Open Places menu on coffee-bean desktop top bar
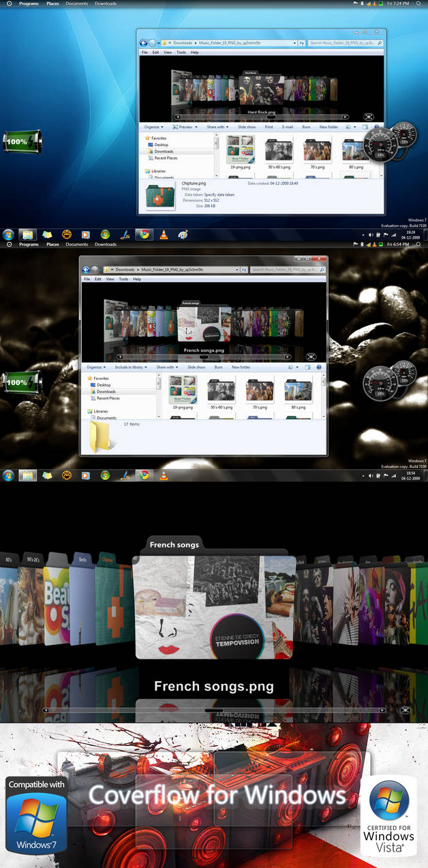Viewport: 428px width, 868px height. tap(52, 244)
